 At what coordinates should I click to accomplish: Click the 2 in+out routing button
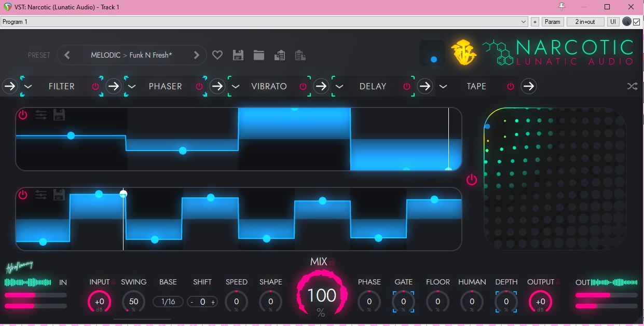[585, 22]
